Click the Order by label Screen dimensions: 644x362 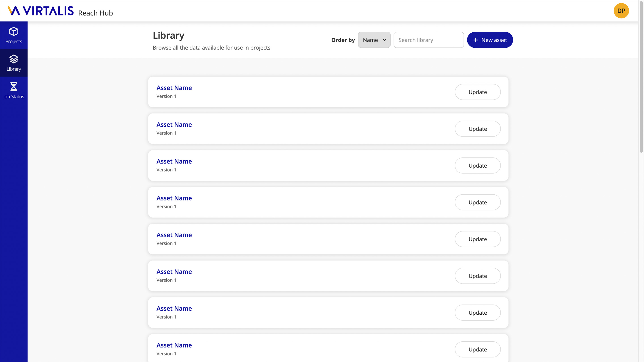tap(343, 40)
